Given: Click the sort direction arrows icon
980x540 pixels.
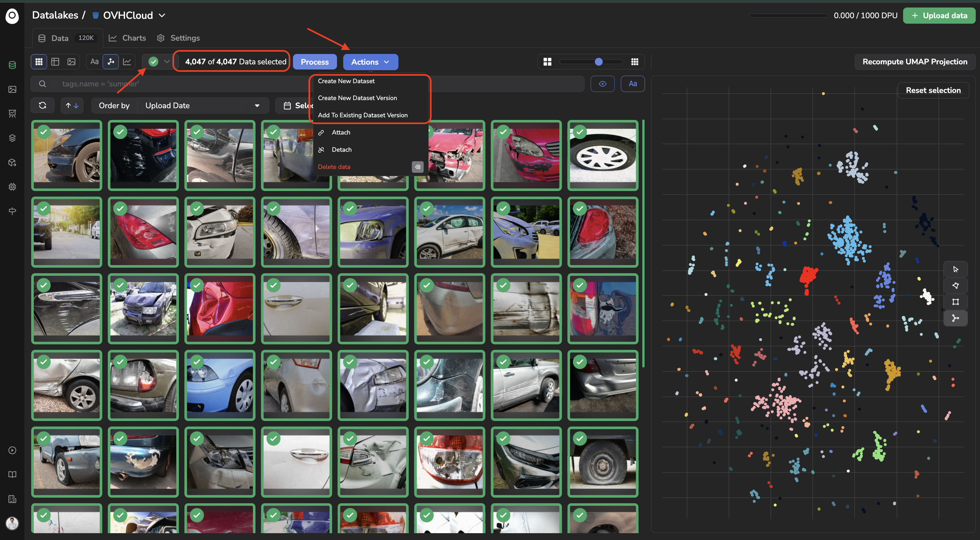Looking at the screenshot, I should click(x=72, y=105).
